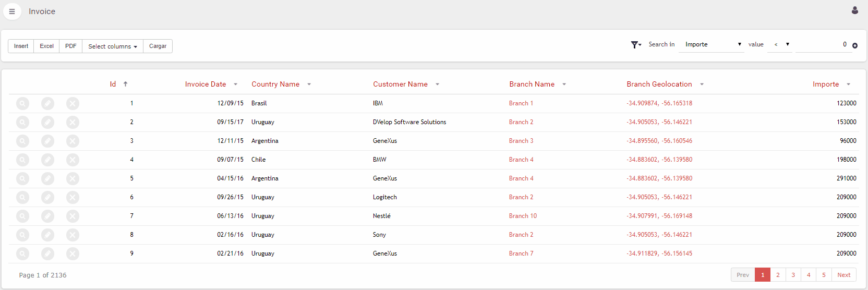Go to page 3
This screenshot has height=290, width=868.
click(793, 275)
